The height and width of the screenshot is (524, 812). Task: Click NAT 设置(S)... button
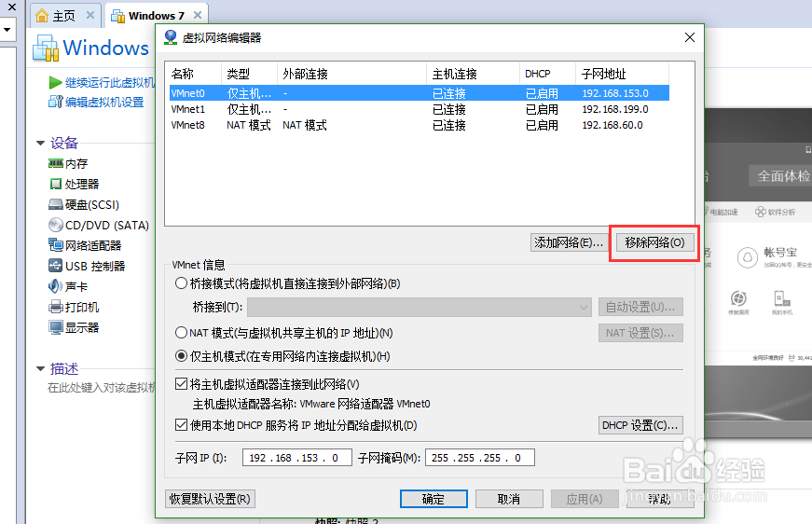pyautogui.click(x=640, y=333)
